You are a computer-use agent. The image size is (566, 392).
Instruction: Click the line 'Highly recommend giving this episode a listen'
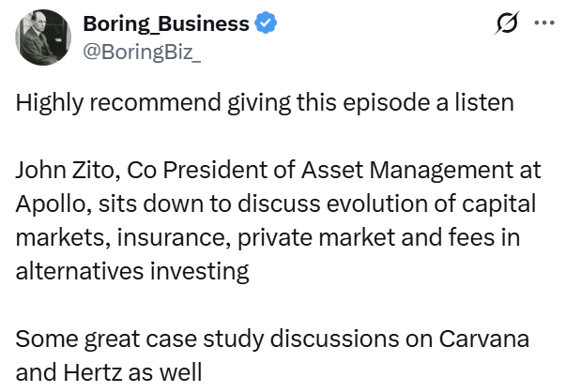(265, 103)
